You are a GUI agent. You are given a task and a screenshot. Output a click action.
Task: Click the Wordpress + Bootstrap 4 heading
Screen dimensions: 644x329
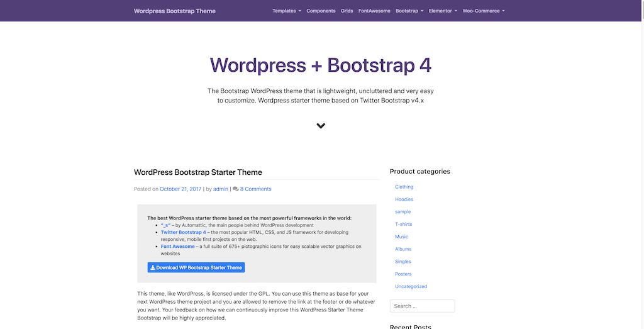(321, 65)
